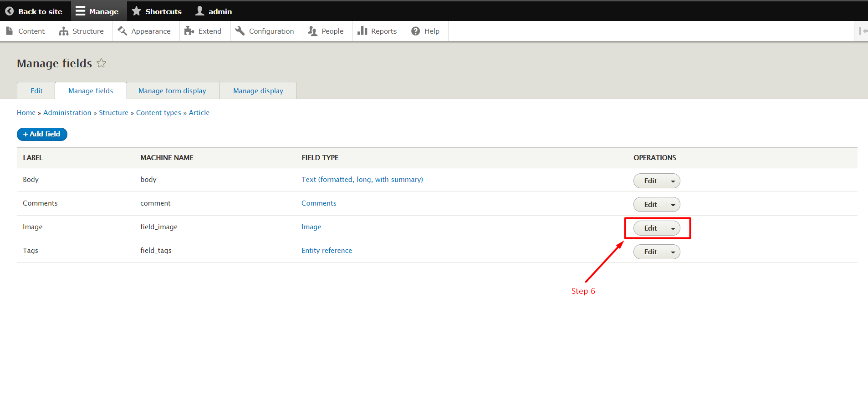Click the Help question mark icon

click(415, 31)
